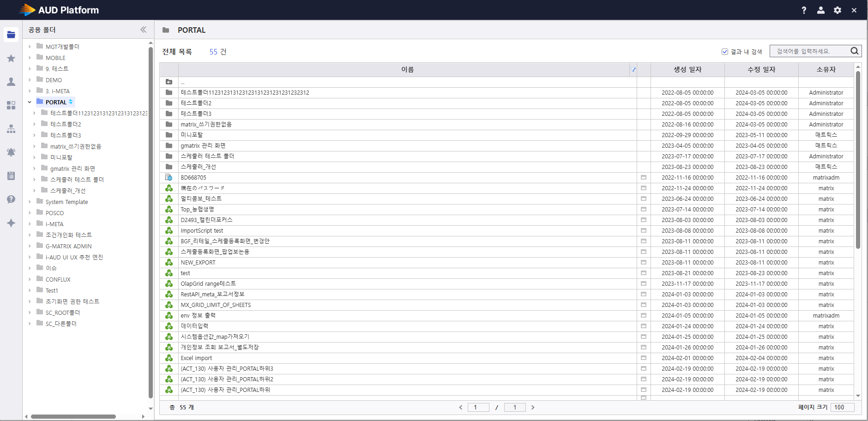Click the report icon beside ImportScript test
This screenshot has width=868, height=421.
point(169,231)
